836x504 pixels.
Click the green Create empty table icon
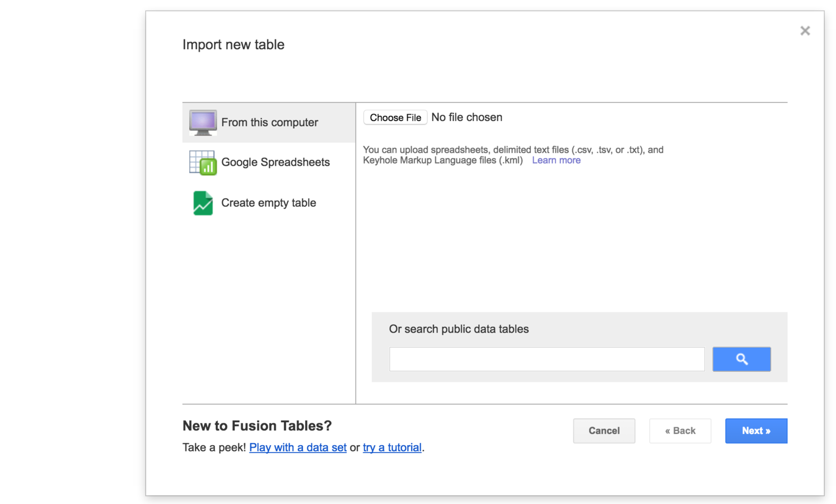point(203,203)
